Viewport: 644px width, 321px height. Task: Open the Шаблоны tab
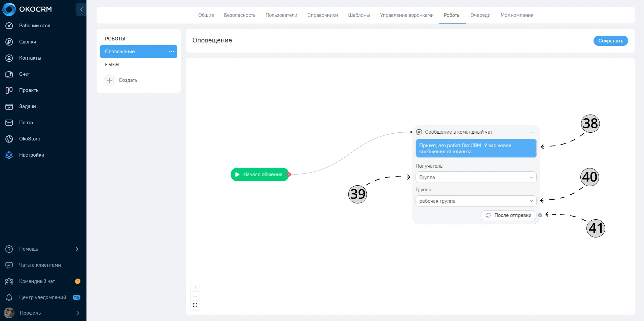(359, 15)
